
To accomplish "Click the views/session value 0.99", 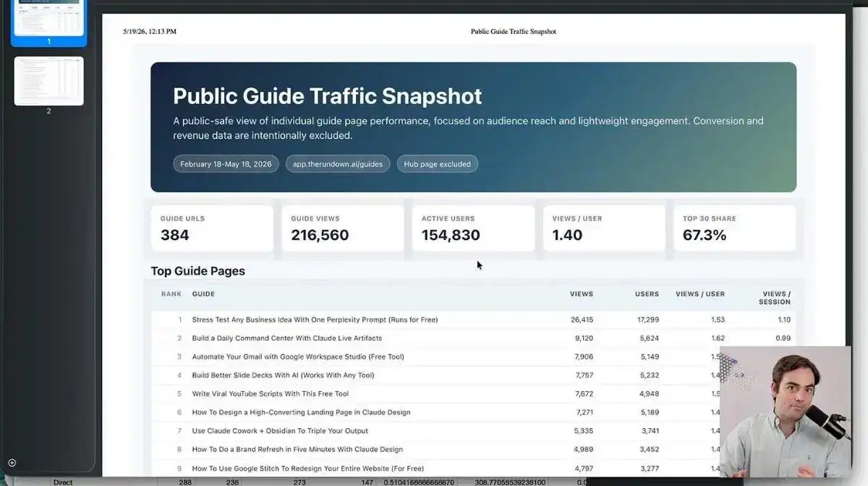I will [783, 338].
